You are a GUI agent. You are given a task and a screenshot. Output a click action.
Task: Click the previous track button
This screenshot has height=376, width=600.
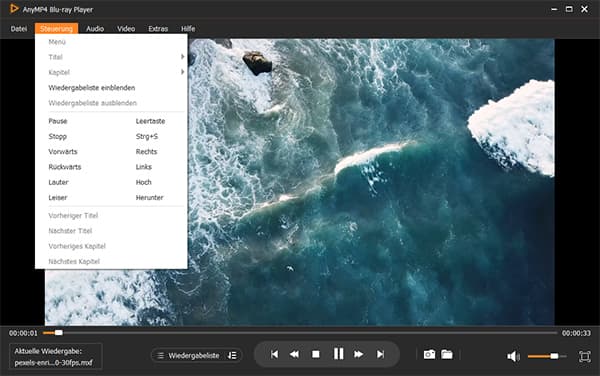click(274, 355)
